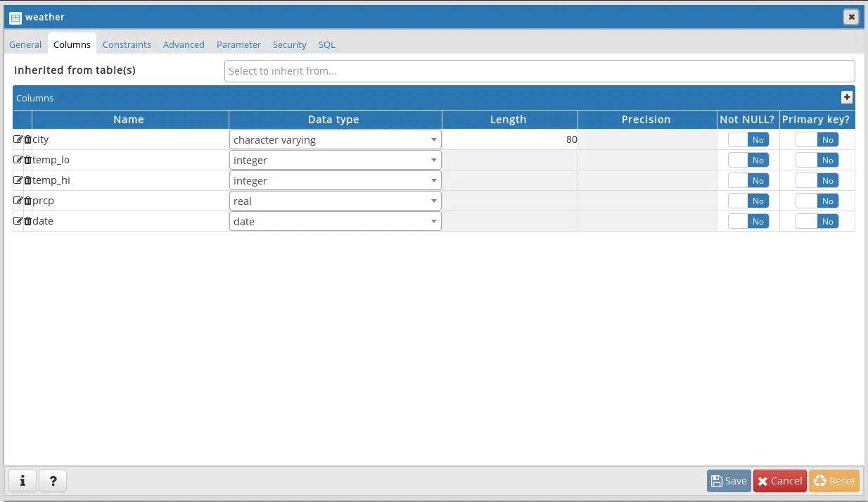This screenshot has height=502, width=868.
Task: View the SQL tab
Action: click(x=327, y=44)
